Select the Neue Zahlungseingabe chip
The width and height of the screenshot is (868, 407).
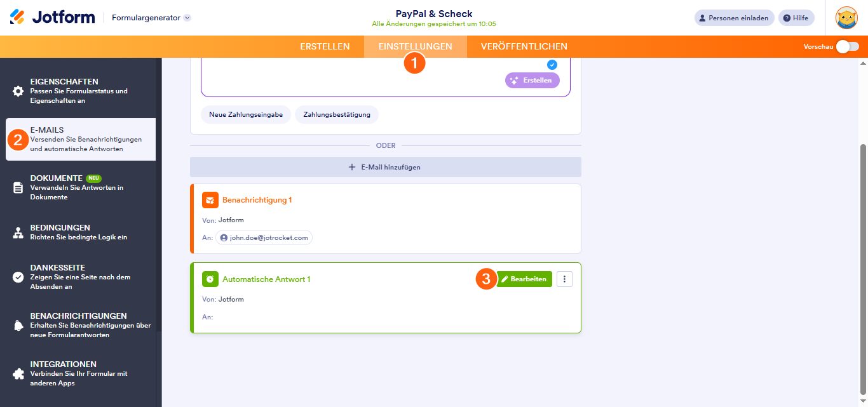coord(246,114)
